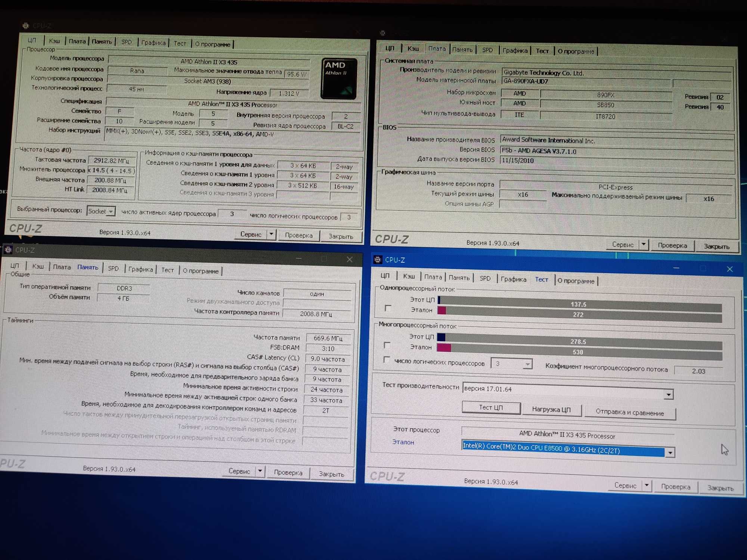Click the CPU-Z app icon in the memory window title bar
Image resolution: width=747 pixels, height=560 pixels.
tap(8, 249)
